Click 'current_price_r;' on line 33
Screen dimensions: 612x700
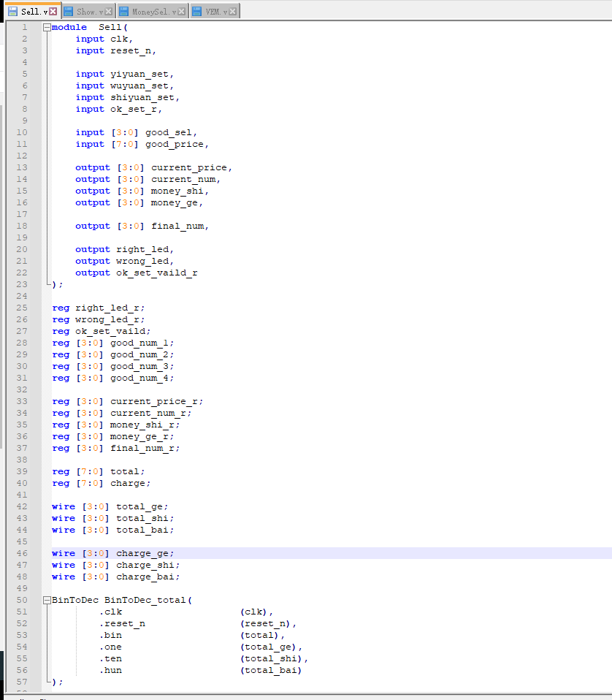(156, 401)
